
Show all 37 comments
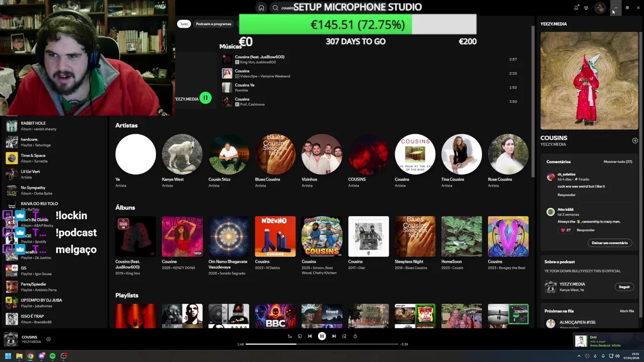(618, 162)
